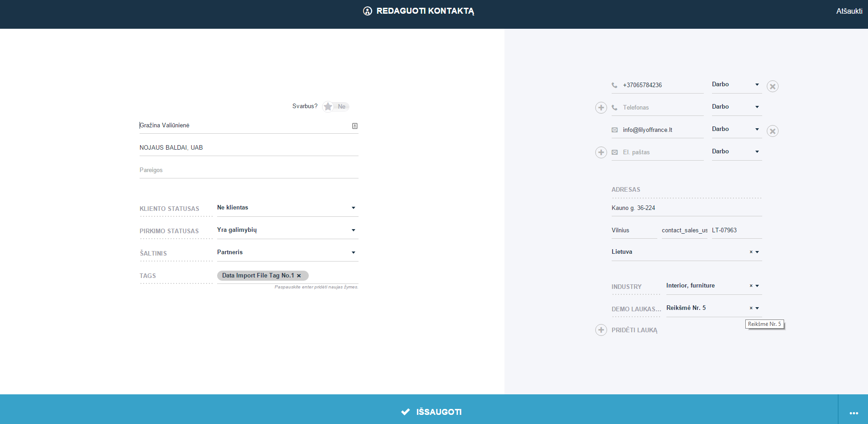Open type dropdown for empty Telefonas row
The image size is (868, 424).
[737, 107]
